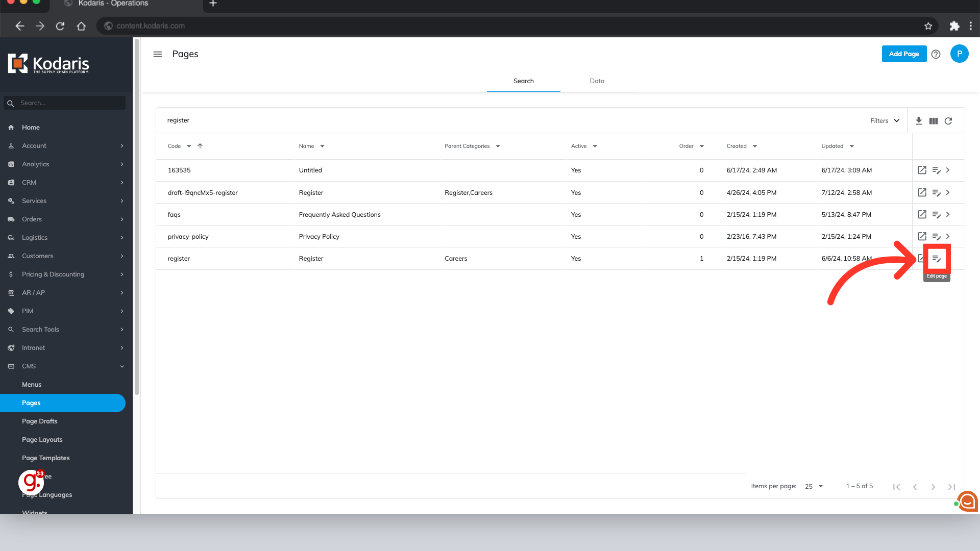Open the Filters dropdown
Image resolution: width=980 pixels, height=551 pixels.
885,121
